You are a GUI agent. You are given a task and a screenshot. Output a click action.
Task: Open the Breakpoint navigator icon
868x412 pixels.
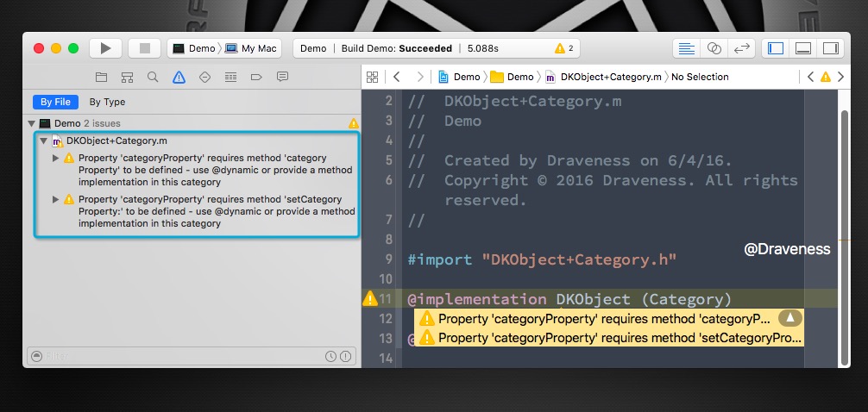point(256,77)
